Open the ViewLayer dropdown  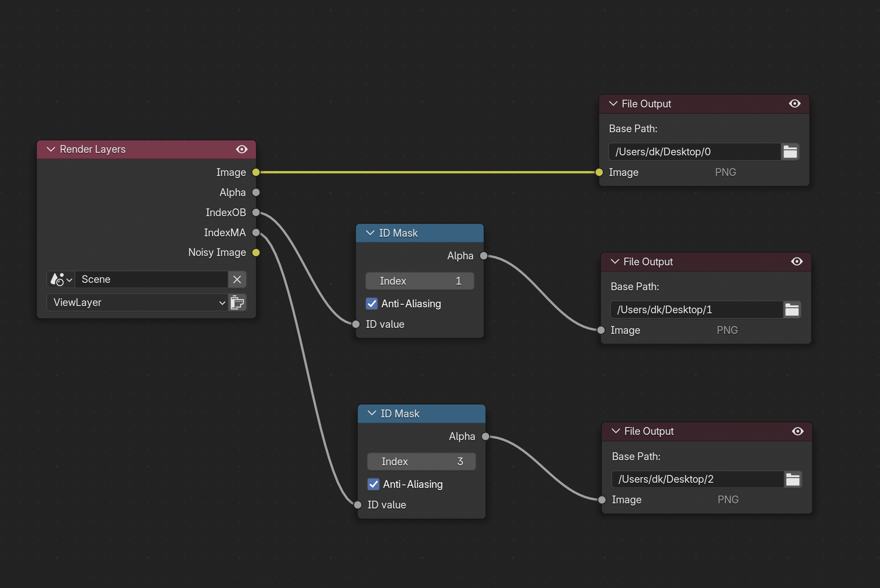137,303
